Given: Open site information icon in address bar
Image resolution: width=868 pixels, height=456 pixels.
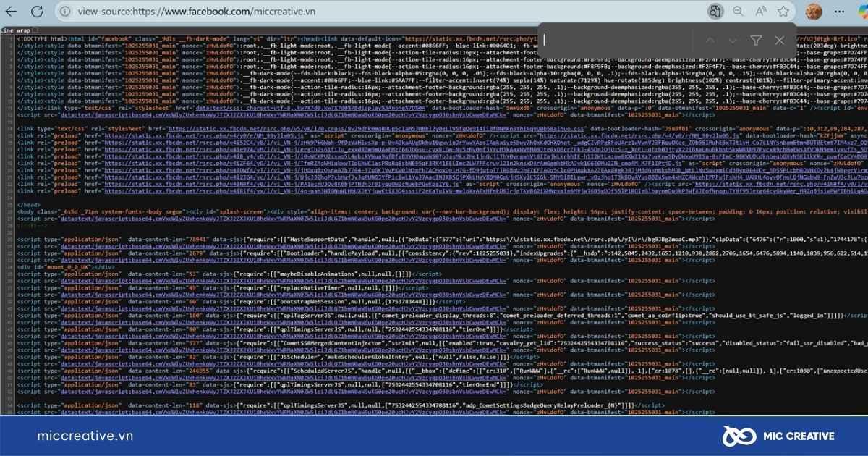Looking at the screenshot, I should (66, 12).
